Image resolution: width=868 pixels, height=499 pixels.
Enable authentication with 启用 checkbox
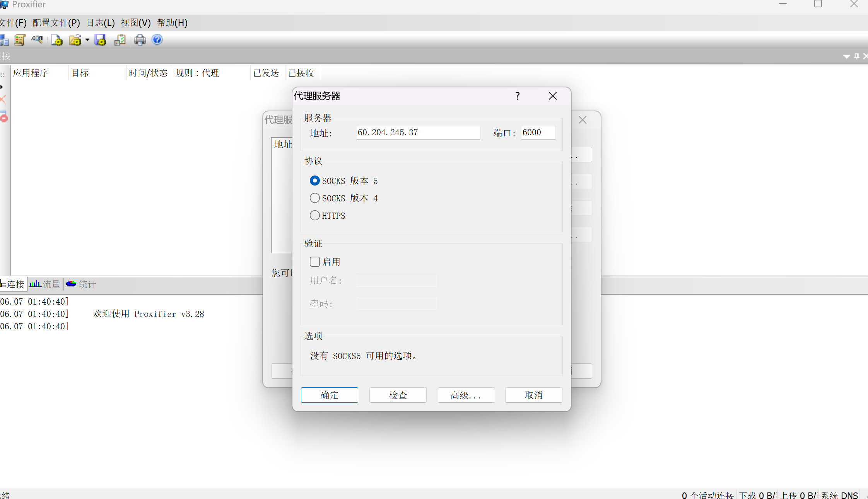315,262
